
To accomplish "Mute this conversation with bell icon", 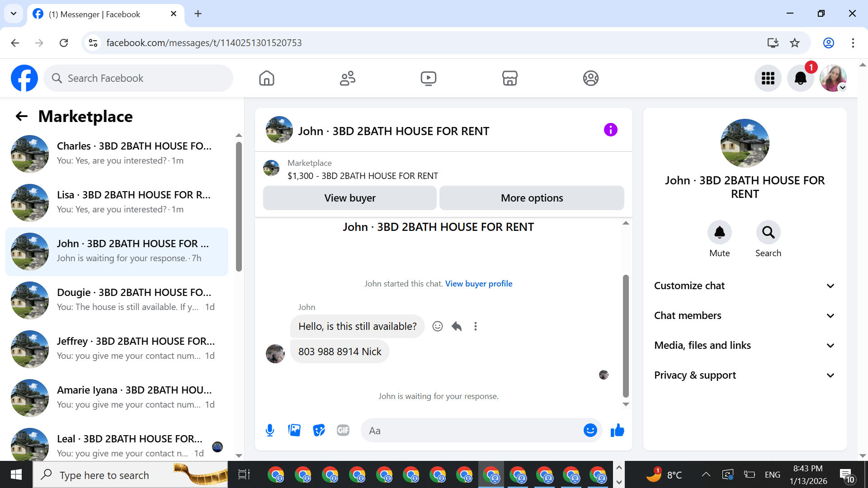I will pyautogui.click(x=719, y=232).
